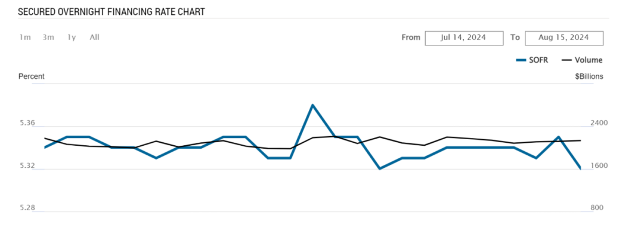The image size is (644, 236).
Task: Click the 5.36 percent axis tick
Action: (27, 123)
